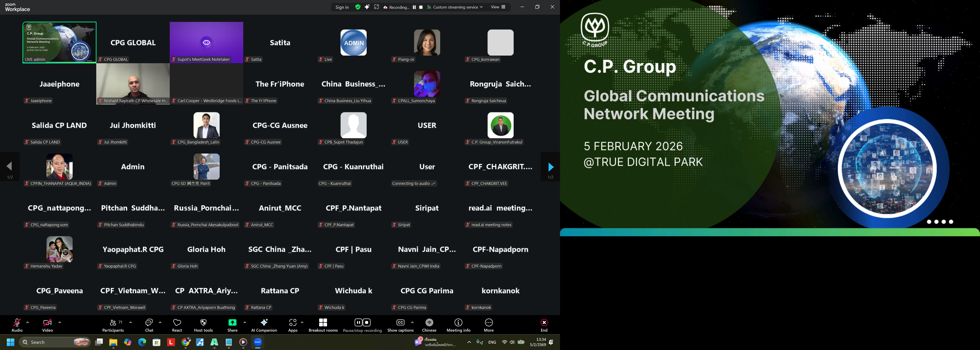This screenshot has height=350, width=980.
Task: Open Meeting info
Action: (458, 325)
